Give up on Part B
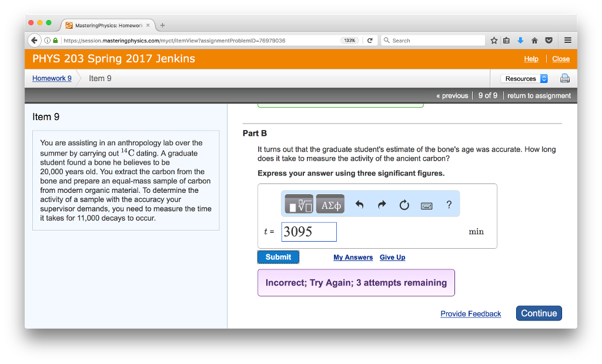602x364 pixels. point(392,257)
